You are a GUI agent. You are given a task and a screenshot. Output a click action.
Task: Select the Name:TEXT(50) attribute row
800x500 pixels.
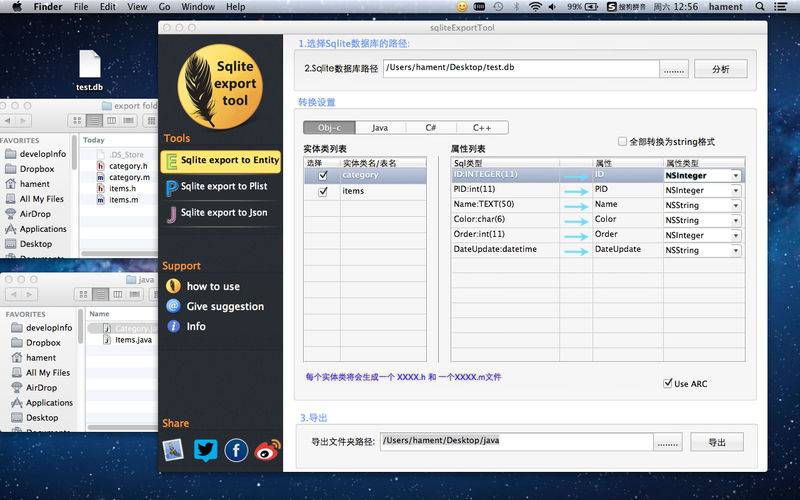[x=597, y=205]
